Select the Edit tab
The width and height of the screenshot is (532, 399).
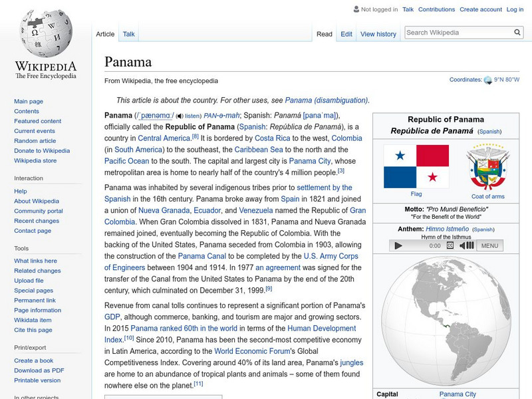tap(346, 34)
